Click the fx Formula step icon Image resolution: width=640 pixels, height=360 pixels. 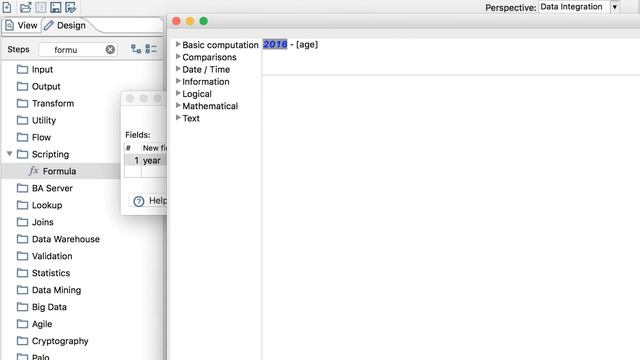[x=33, y=171]
